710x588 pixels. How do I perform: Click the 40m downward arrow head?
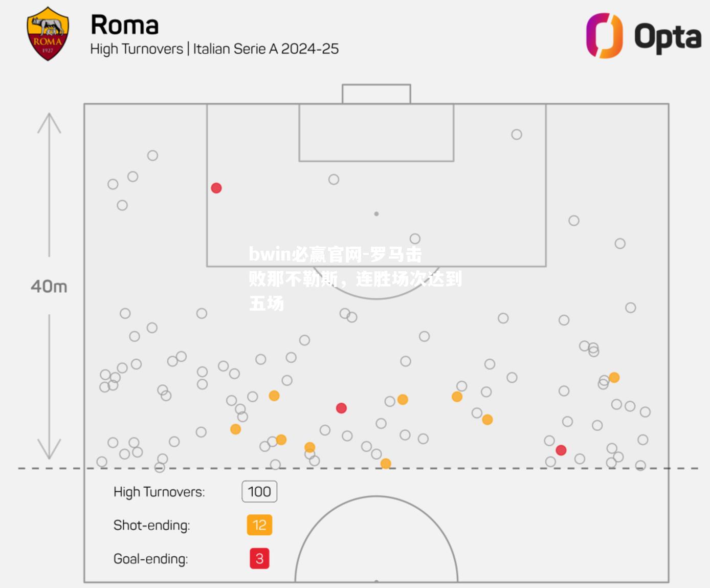[49, 449]
